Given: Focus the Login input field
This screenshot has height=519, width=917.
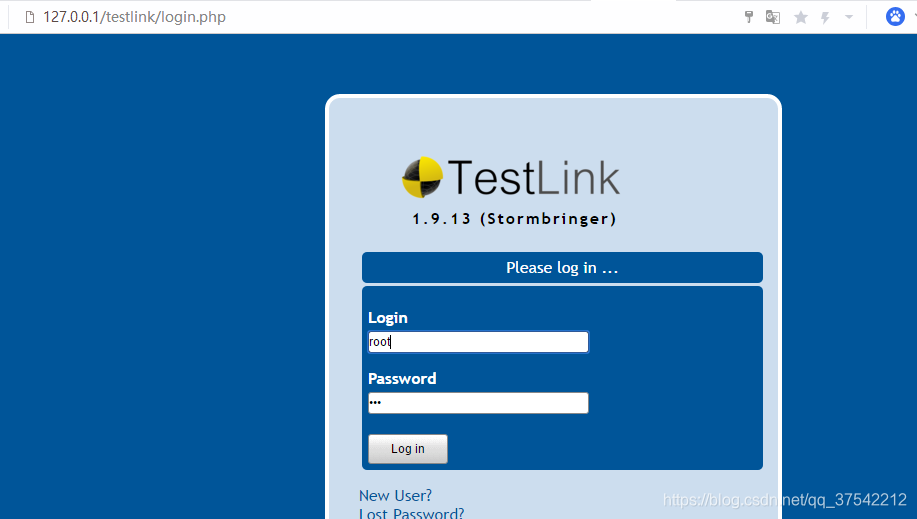Looking at the screenshot, I should click(478, 342).
